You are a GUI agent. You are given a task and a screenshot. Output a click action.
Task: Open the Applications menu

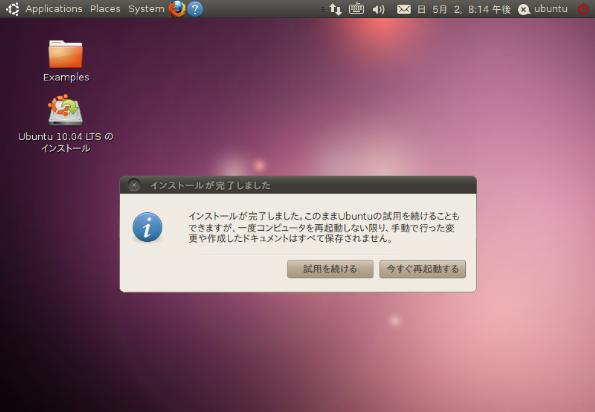coord(54,9)
